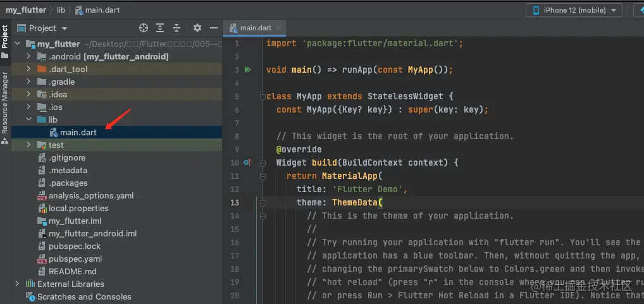Click the README.md file icon
Screen dimensions: 644x304
click(x=42, y=272)
